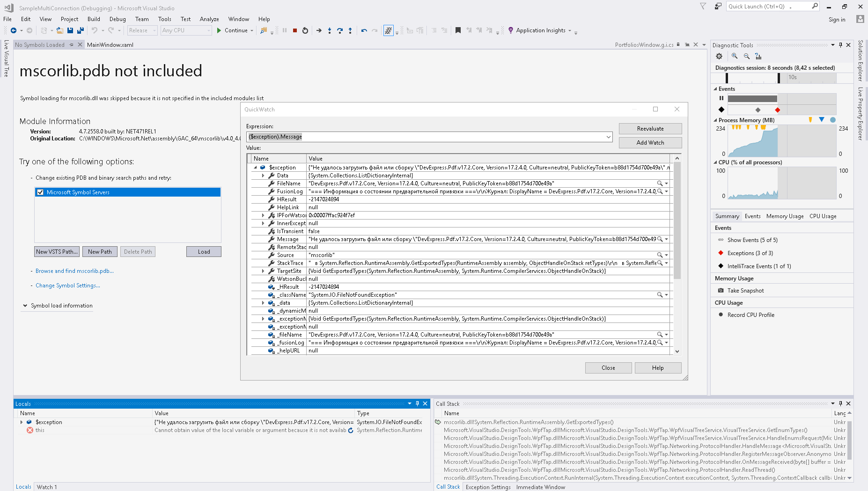This screenshot has width=868, height=491.
Task: Collapse the Events section in Diagnostic Tools
Action: pyautogui.click(x=715, y=89)
